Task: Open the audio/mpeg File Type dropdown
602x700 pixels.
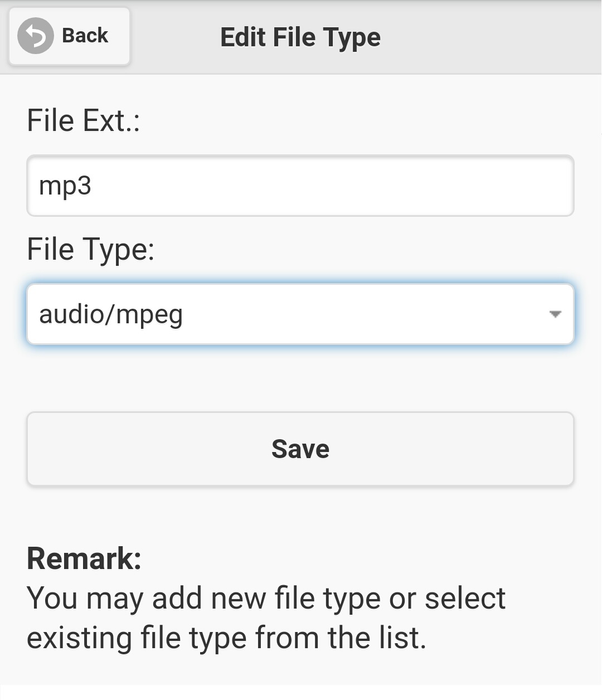Action: pyautogui.click(x=300, y=314)
